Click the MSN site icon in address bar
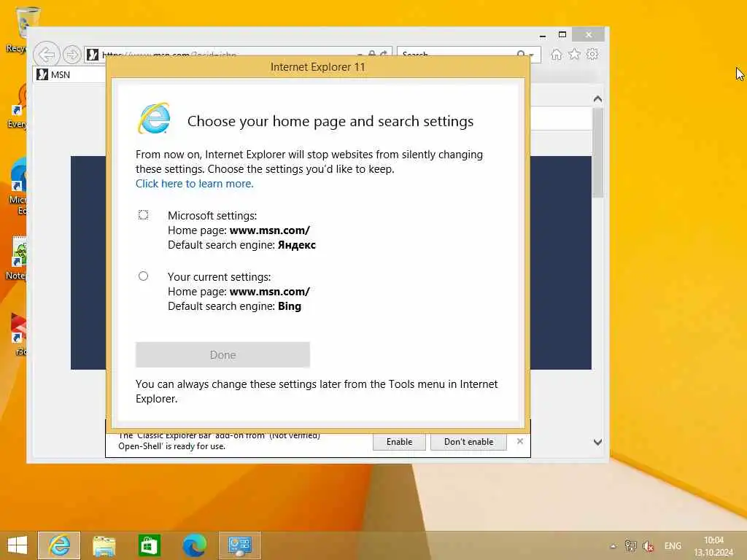 (x=93, y=55)
